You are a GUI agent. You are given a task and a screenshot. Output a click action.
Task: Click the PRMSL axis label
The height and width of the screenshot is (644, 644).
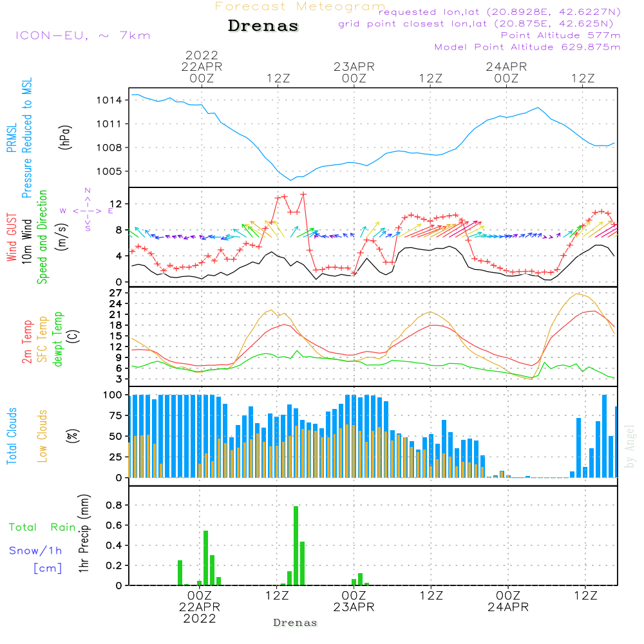12,137
